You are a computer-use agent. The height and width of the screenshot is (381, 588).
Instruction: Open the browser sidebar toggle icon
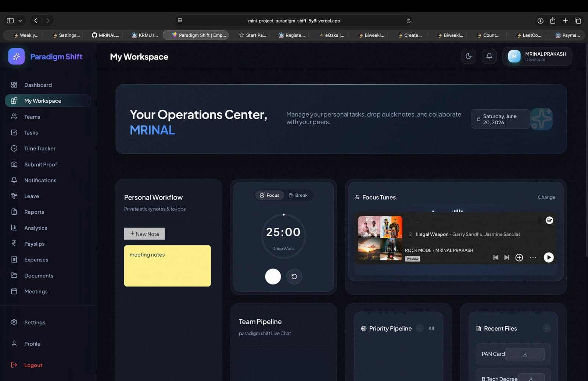click(10, 21)
